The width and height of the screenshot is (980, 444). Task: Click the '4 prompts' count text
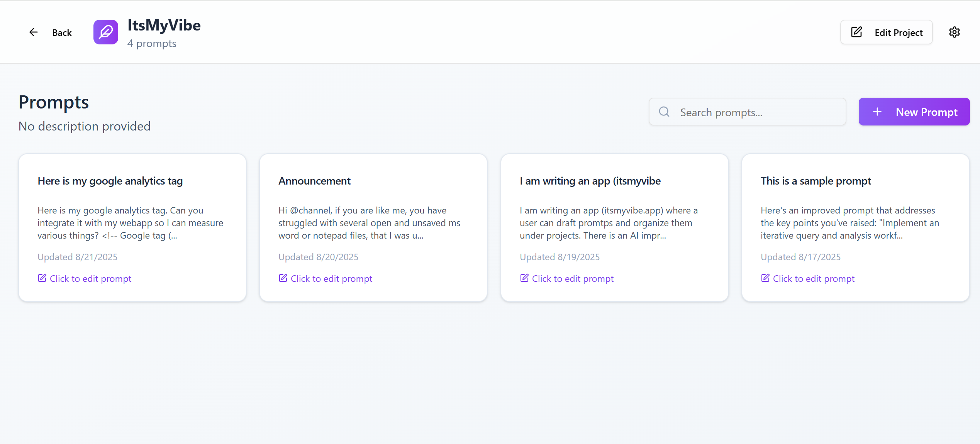point(152,44)
